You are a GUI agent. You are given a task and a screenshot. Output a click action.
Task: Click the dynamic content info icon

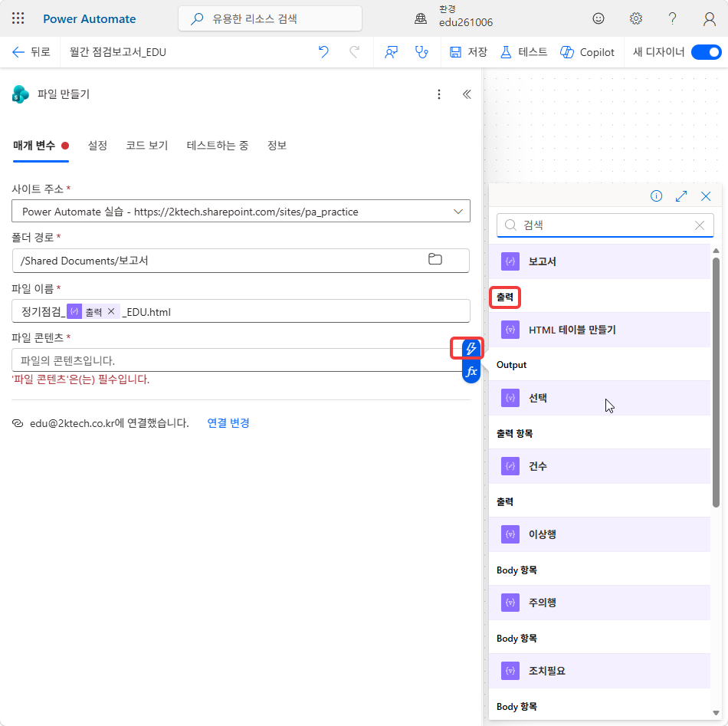(656, 196)
